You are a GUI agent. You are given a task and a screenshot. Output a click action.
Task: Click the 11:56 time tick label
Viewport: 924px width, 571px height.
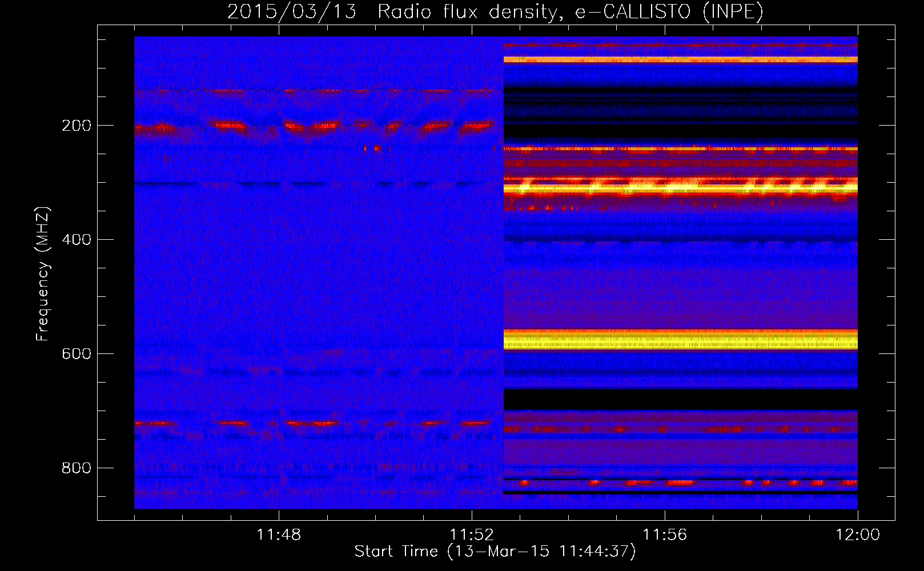point(665,535)
